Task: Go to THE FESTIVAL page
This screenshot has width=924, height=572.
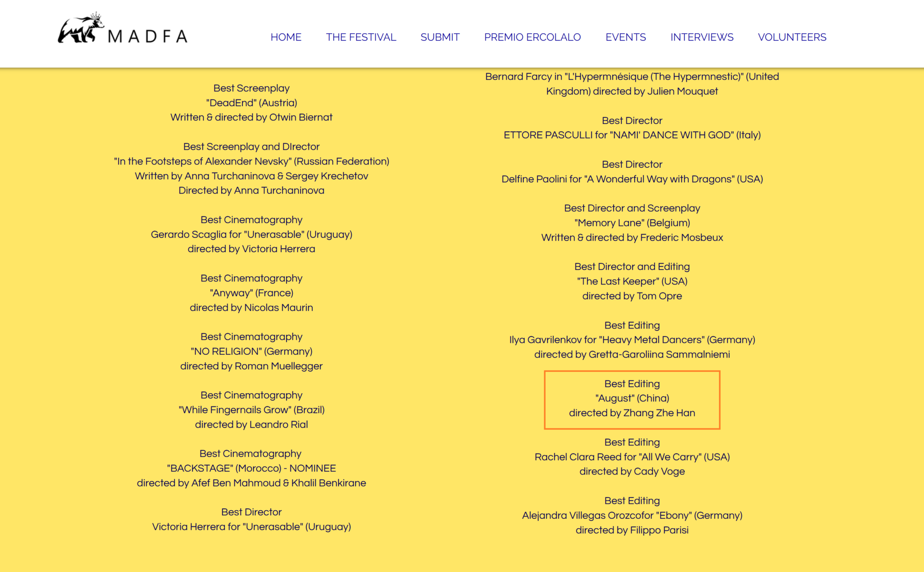Action: tap(361, 37)
